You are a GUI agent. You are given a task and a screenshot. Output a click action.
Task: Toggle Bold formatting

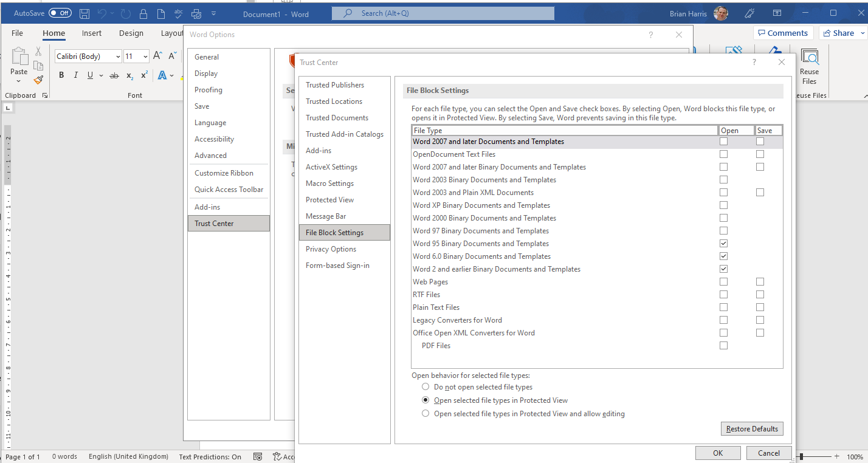coord(61,75)
